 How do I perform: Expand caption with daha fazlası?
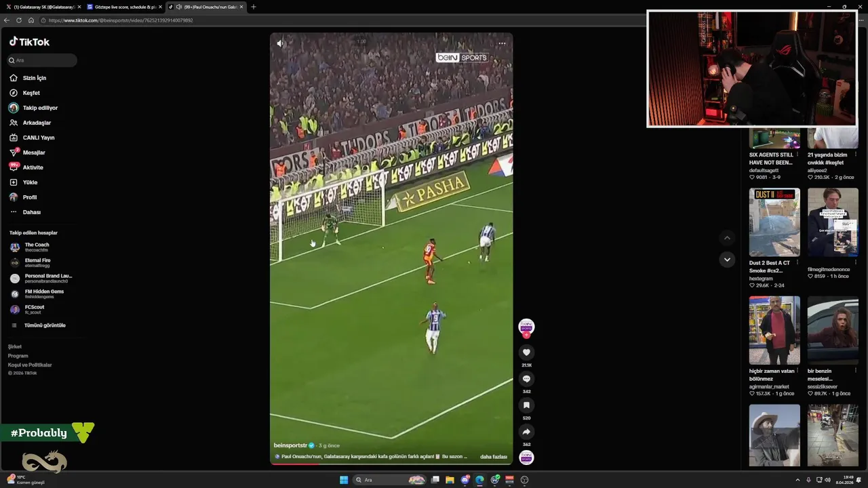tap(494, 457)
